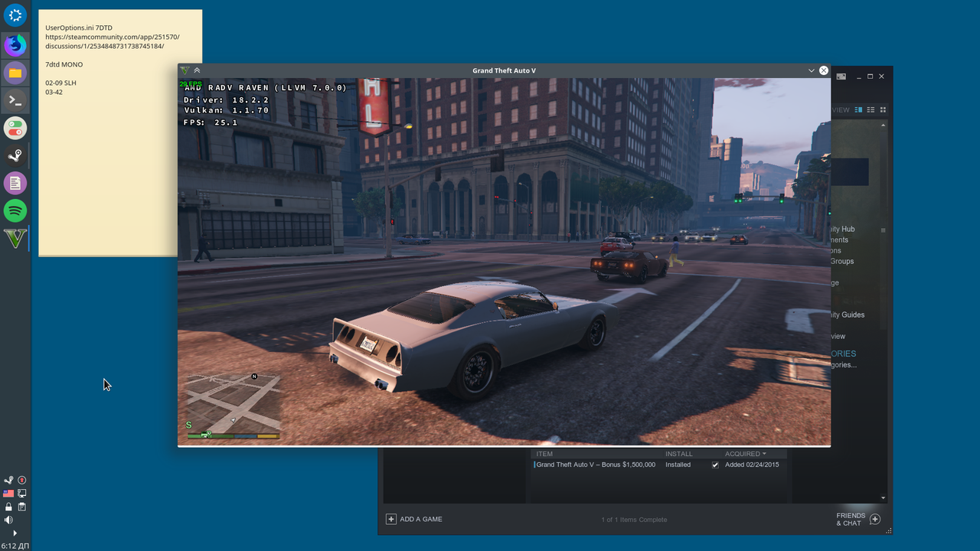The width and height of the screenshot is (980, 551).
Task: Click the GTA V window menu icon
Action: [185, 70]
